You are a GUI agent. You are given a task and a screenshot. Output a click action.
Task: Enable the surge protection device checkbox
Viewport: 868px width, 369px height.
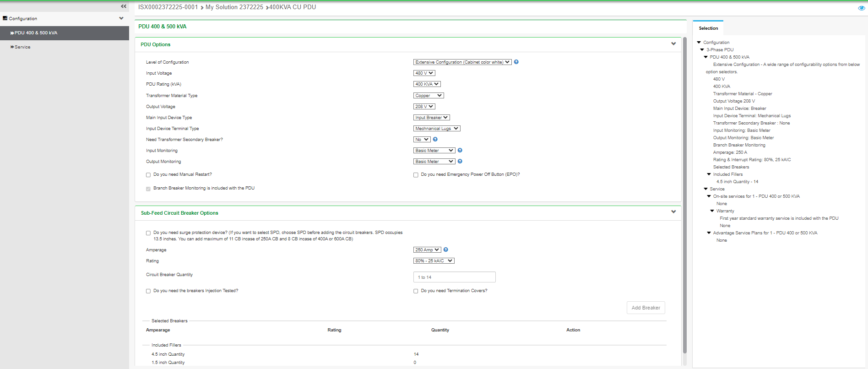[x=148, y=233]
